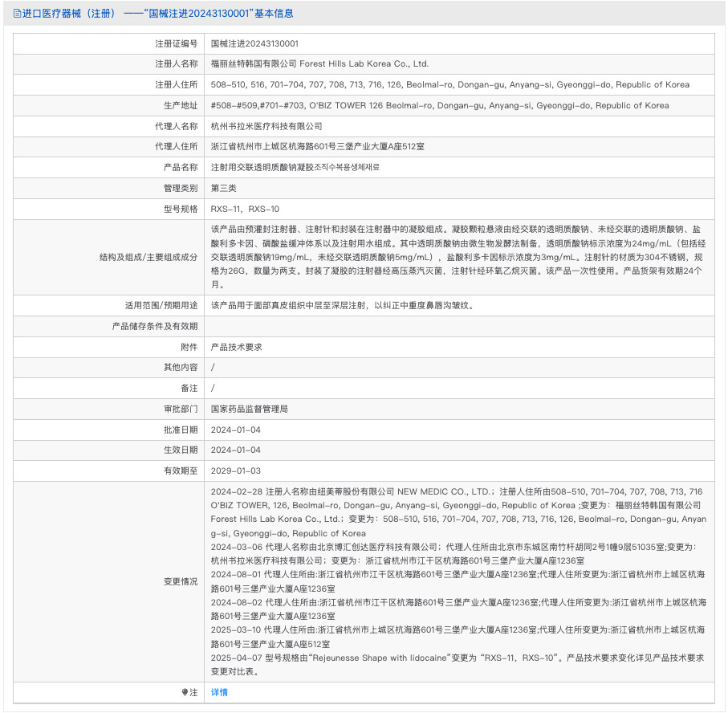Click the 产品技术要求 attachment entry
Screen dimensions: 728x713
coord(236,347)
